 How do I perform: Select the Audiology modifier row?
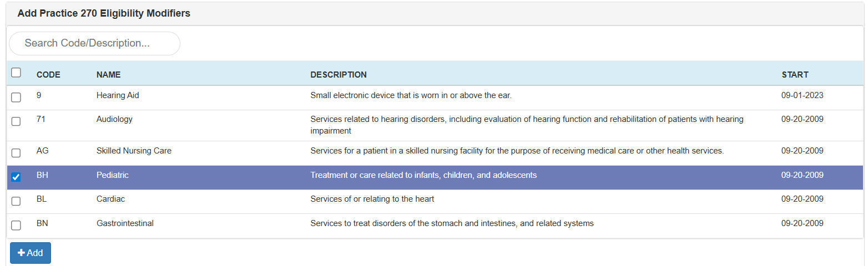pos(114,119)
